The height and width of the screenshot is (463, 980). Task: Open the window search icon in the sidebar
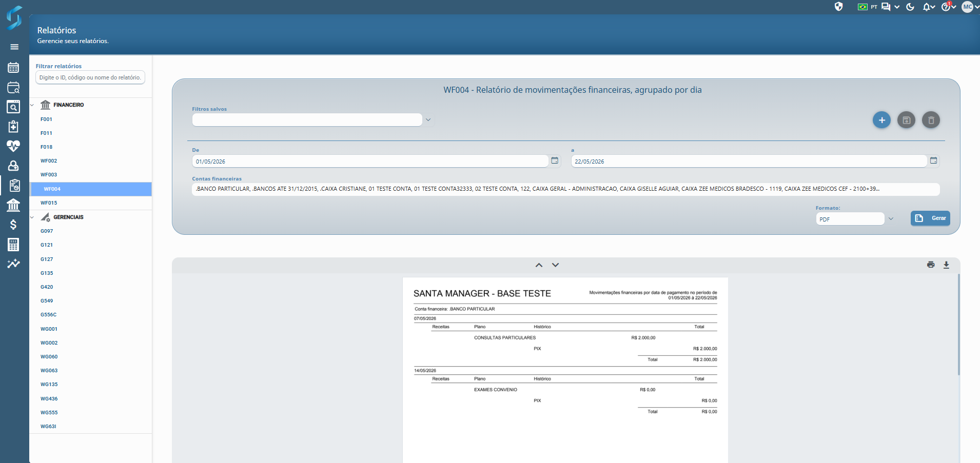coord(13,107)
